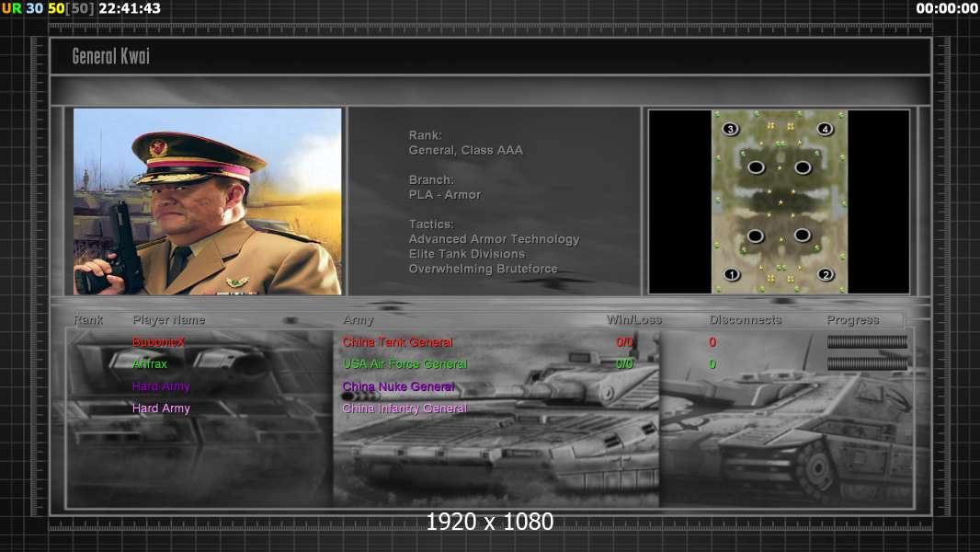Click the 'Progress' column header
The width and height of the screenshot is (980, 552).
[852, 320]
